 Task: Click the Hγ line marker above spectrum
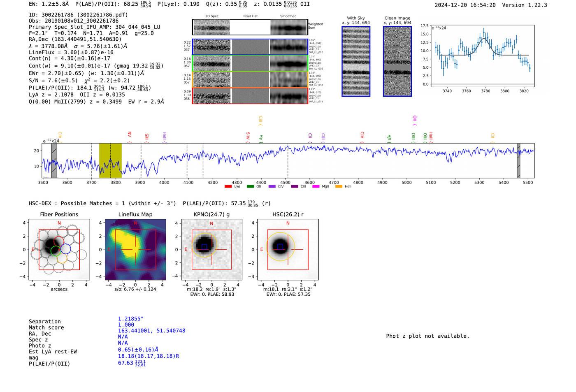(x=261, y=138)
